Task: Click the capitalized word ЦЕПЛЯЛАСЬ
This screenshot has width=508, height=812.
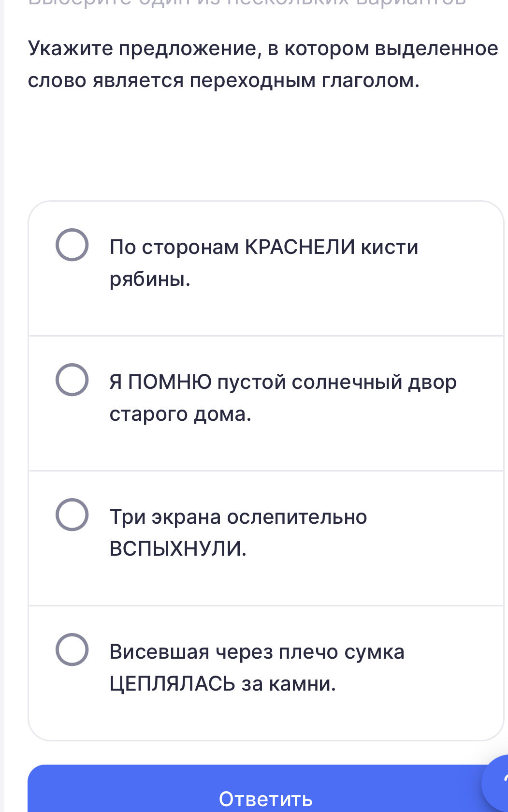Action: [x=172, y=684]
